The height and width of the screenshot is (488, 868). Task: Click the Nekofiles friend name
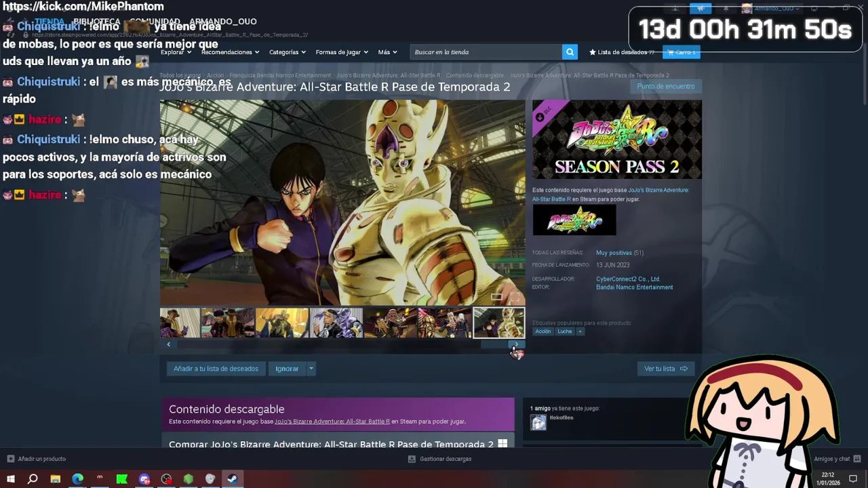coord(561,418)
